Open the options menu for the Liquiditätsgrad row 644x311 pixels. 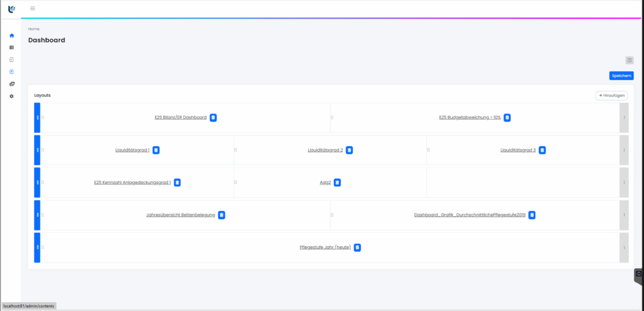pyautogui.click(x=624, y=150)
